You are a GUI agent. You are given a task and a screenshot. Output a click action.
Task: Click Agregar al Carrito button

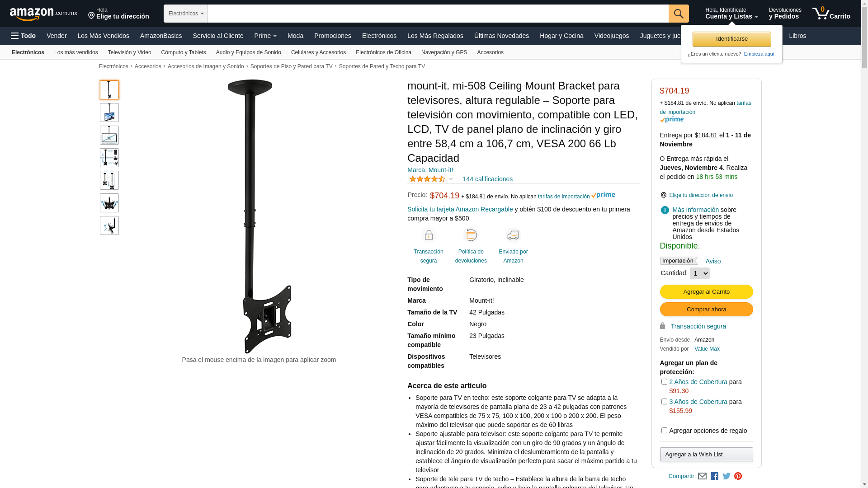(706, 292)
